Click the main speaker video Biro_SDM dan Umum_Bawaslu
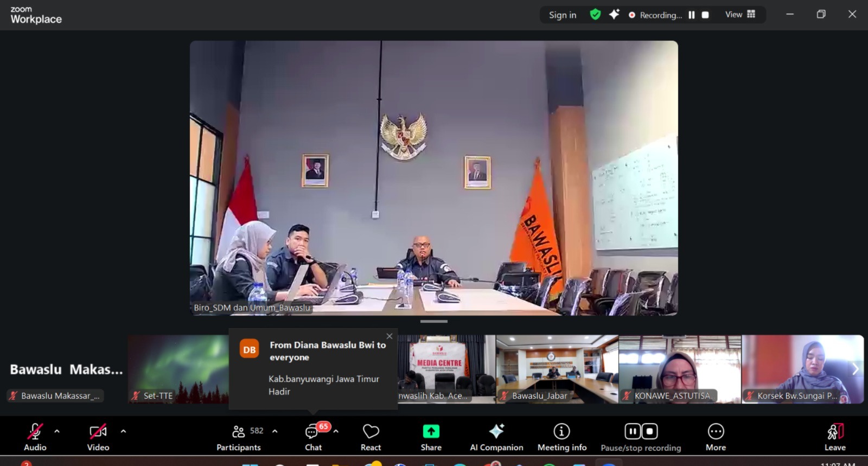The height and width of the screenshot is (466, 868). 434,178
